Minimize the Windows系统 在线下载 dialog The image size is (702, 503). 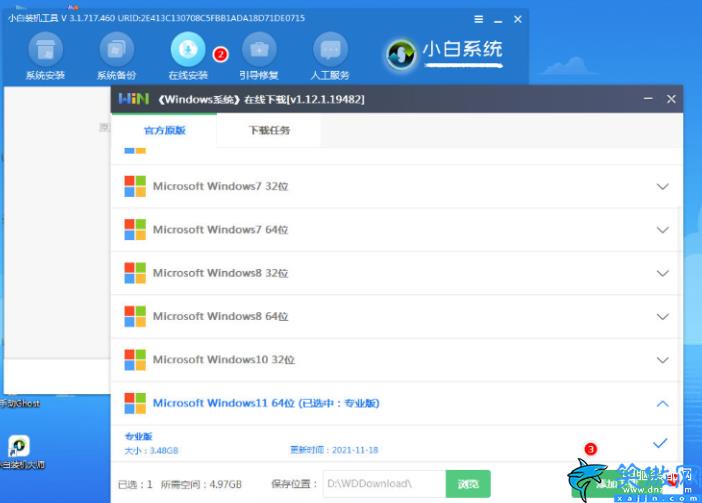(648, 98)
